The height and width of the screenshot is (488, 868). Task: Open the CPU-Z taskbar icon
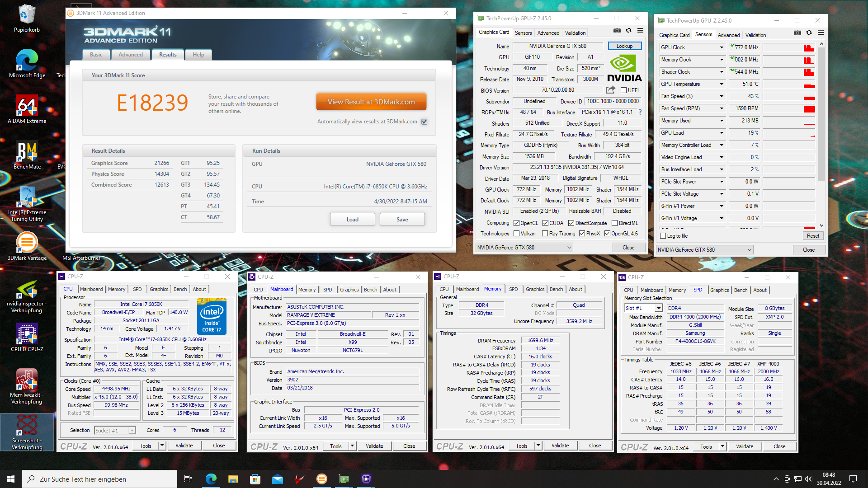pos(366,479)
